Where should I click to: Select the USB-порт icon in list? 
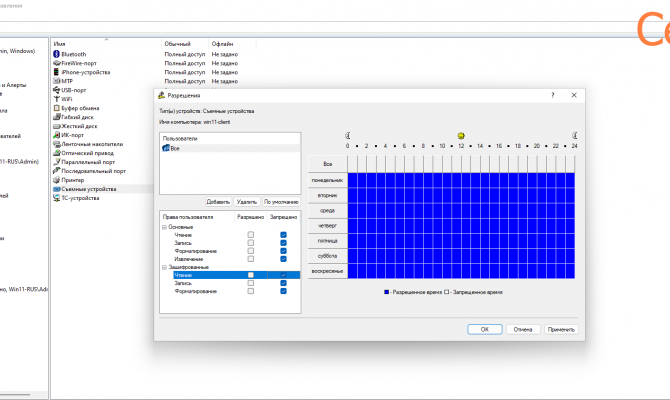[x=56, y=90]
